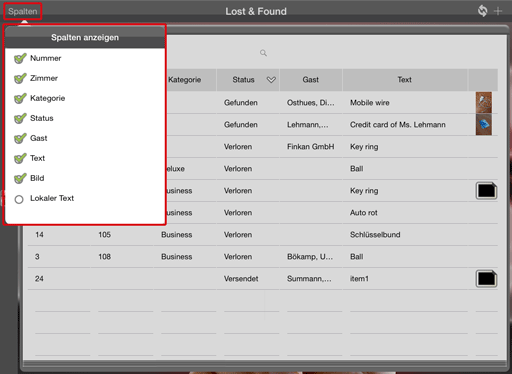Open image of the Deluxe Key ring row

coord(486,191)
